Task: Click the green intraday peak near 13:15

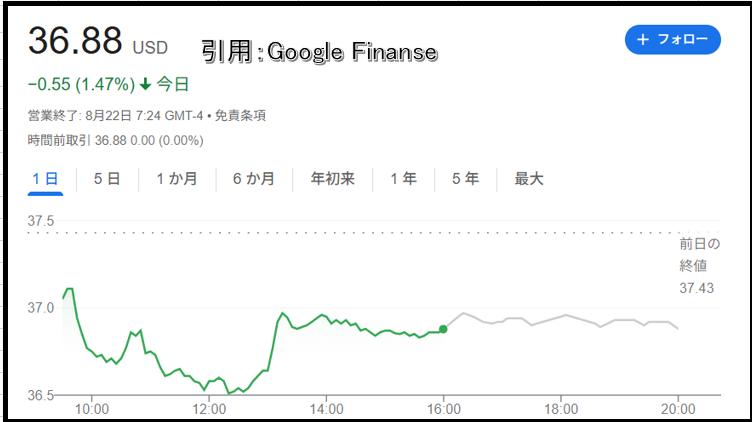Action: tap(282, 313)
